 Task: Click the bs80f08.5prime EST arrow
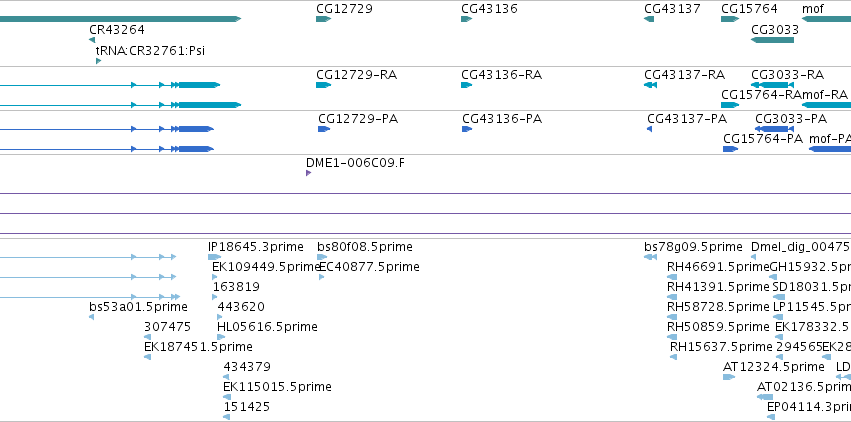point(322,257)
